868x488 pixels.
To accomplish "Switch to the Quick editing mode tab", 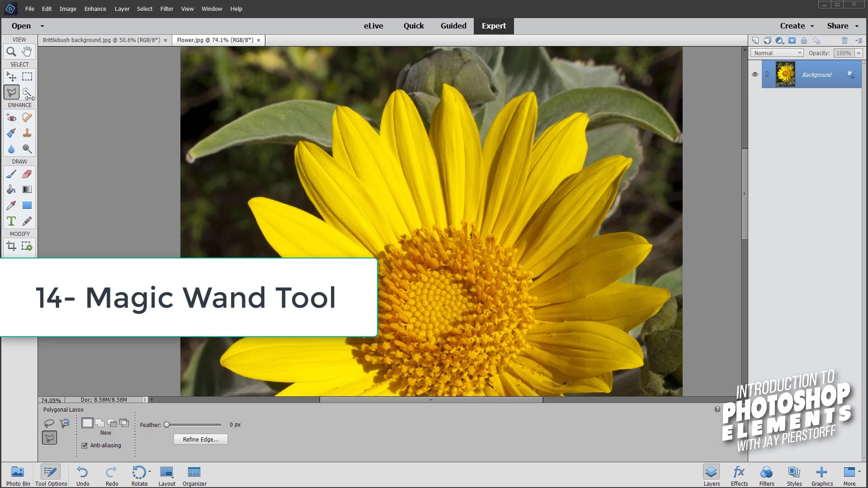I will 413,26.
